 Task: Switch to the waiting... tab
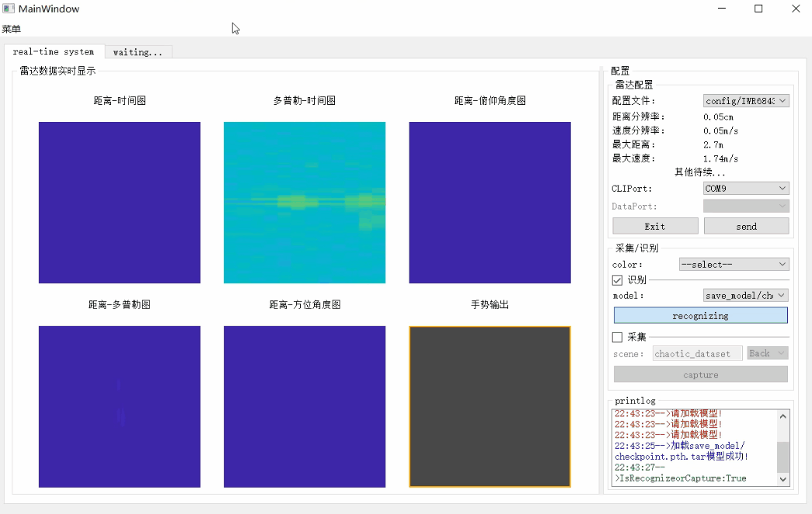pyautogui.click(x=138, y=52)
